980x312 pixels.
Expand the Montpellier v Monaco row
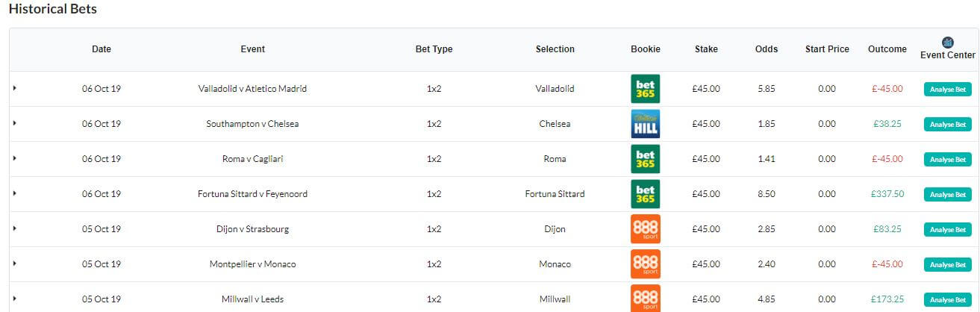point(15,263)
